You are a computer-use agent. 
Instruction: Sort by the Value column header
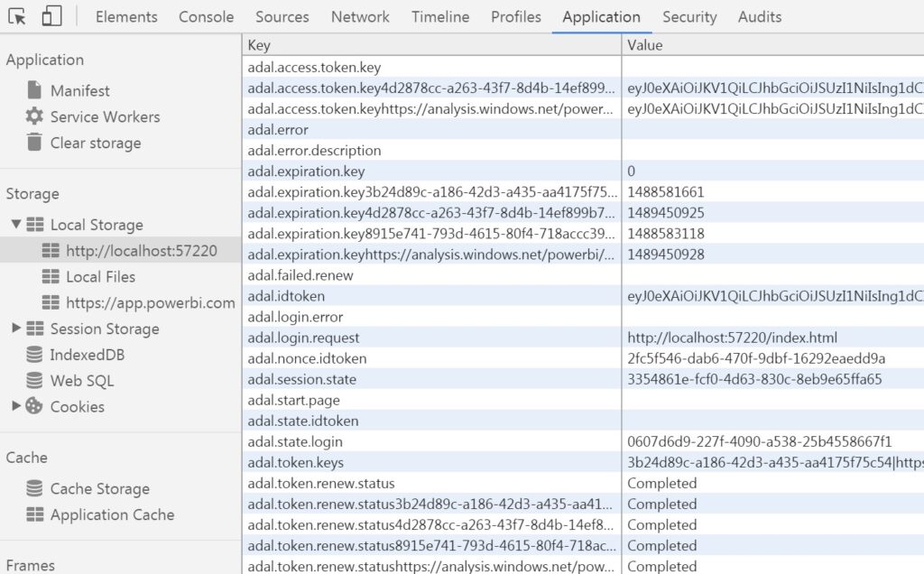[x=772, y=45]
